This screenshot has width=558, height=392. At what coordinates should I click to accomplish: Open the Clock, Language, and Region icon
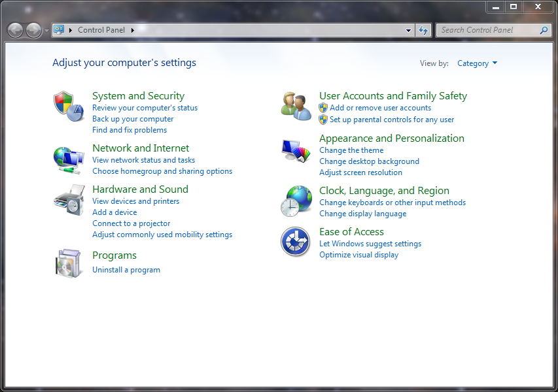point(296,201)
